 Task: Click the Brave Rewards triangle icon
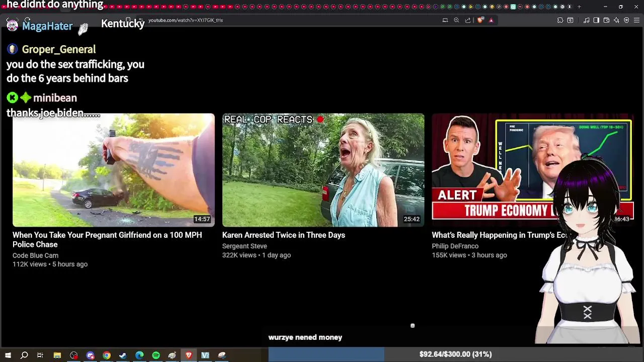491,20
